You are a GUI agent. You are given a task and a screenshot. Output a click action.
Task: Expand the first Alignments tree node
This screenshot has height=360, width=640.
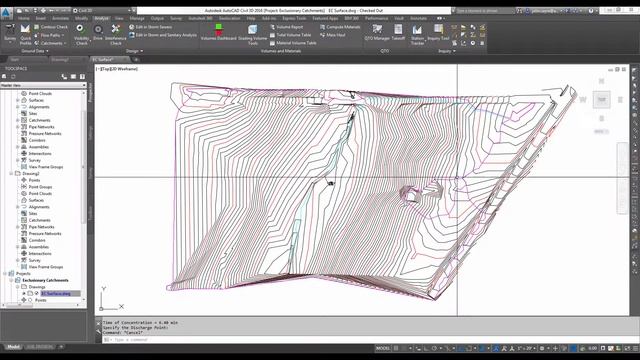point(18,107)
